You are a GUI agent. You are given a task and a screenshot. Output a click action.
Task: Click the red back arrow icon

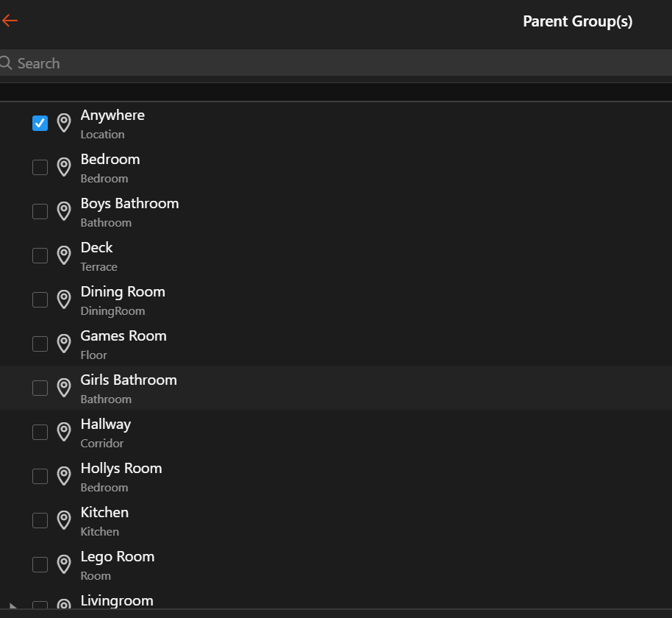point(10,21)
